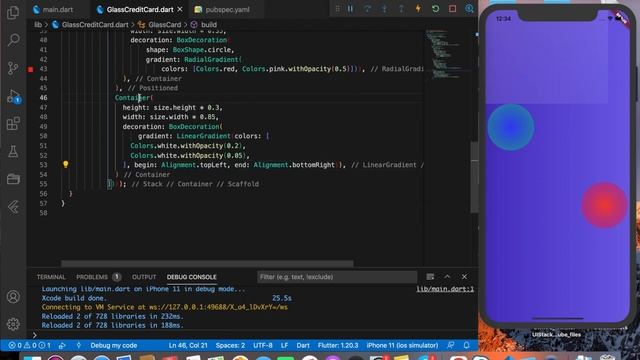Change line ending via LF status item
Viewport: 640px width, 360px height.
pyautogui.click(x=284, y=345)
